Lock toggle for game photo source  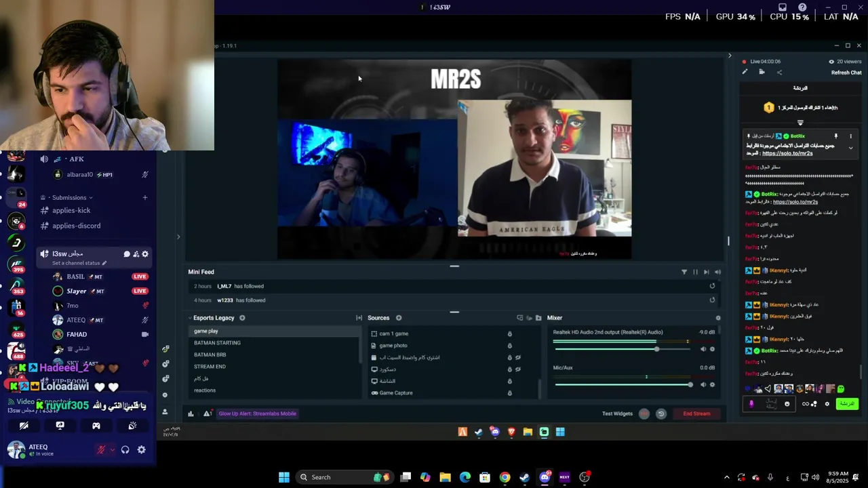(510, 346)
